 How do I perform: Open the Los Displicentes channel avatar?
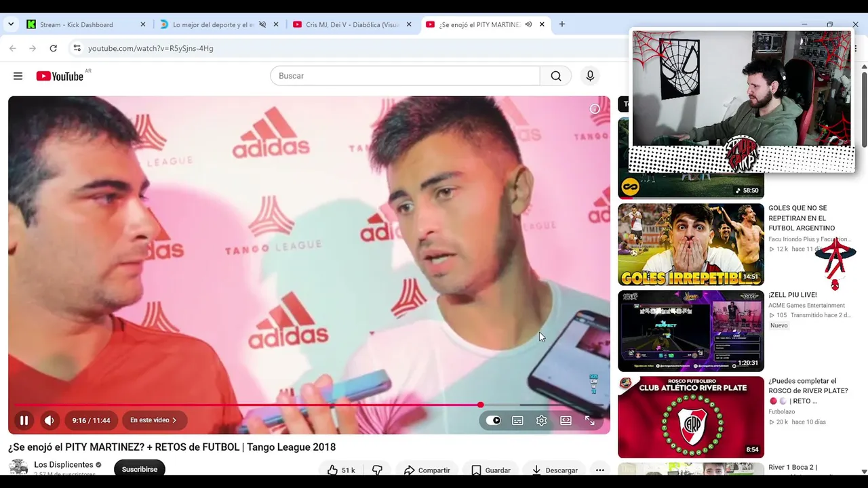point(18,467)
